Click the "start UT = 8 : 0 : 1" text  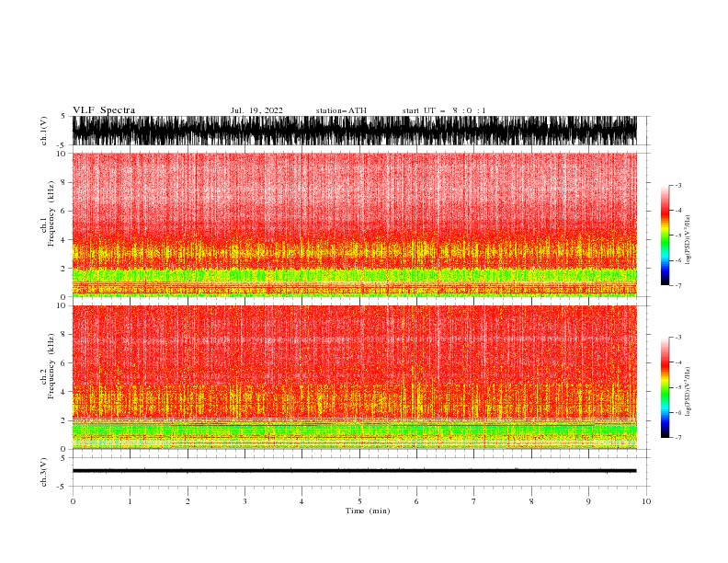point(444,110)
